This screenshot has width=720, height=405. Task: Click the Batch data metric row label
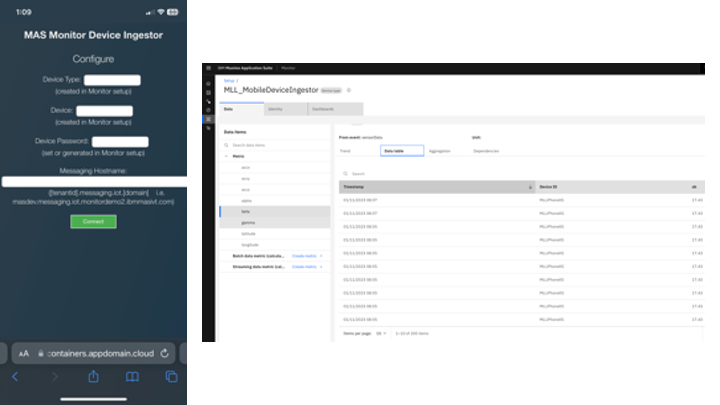(x=259, y=256)
